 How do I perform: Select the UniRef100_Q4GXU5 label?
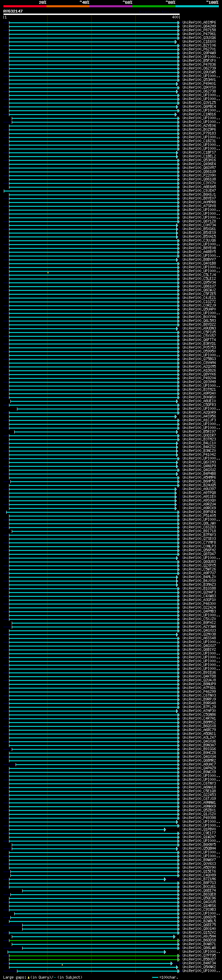(199, 902)
